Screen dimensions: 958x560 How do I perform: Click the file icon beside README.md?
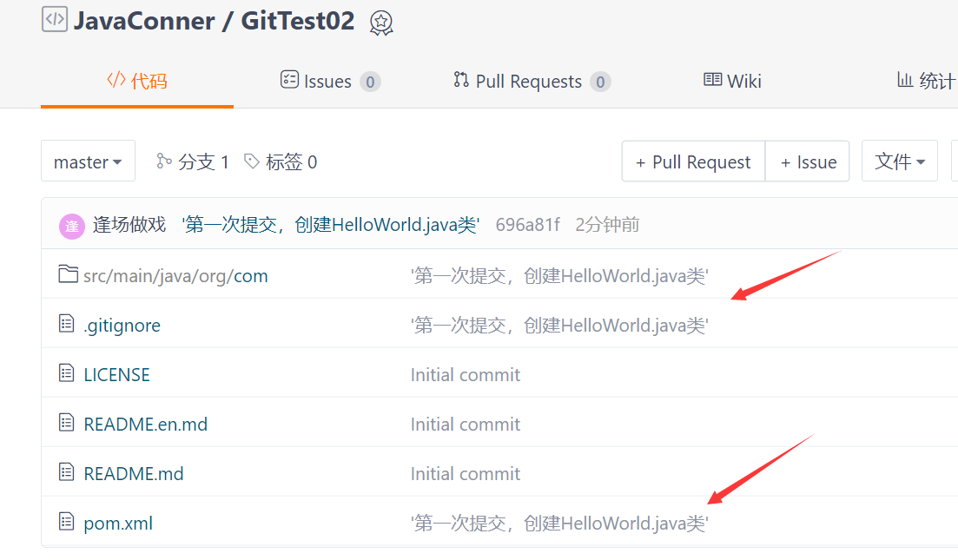[67, 471]
